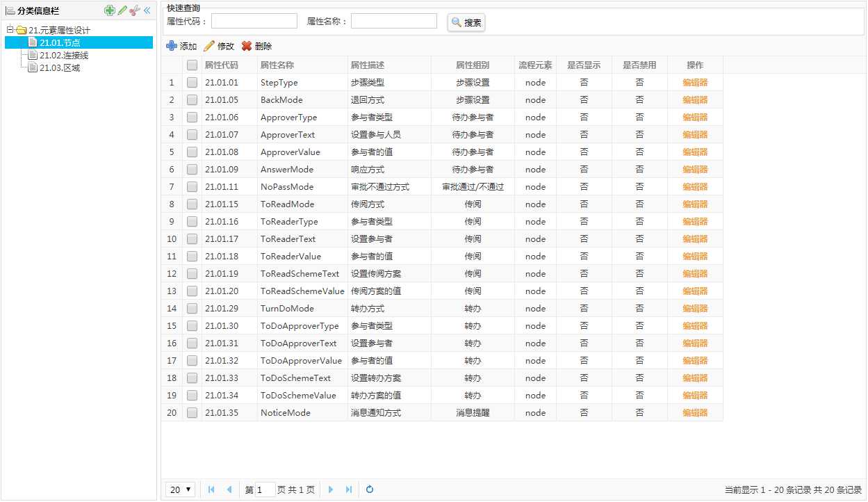The image size is (868, 502).
Task: Click the 删除 delete toolbar button
Action: [x=256, y=46]
